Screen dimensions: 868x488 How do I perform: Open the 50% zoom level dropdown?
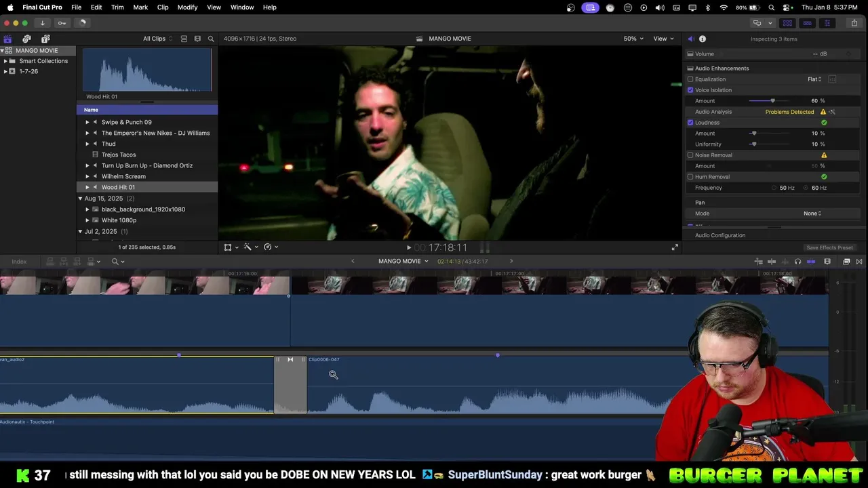[x=633, y=39]
